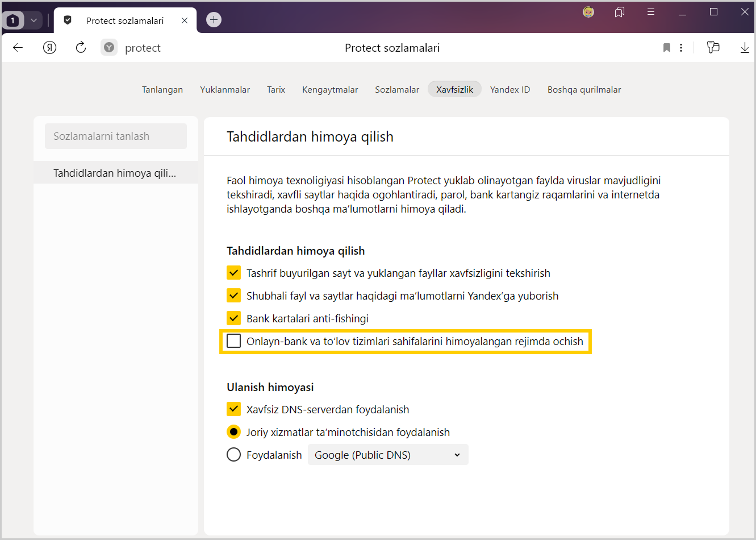
Task: Open the Yandex home page icon
Action: 50,48
